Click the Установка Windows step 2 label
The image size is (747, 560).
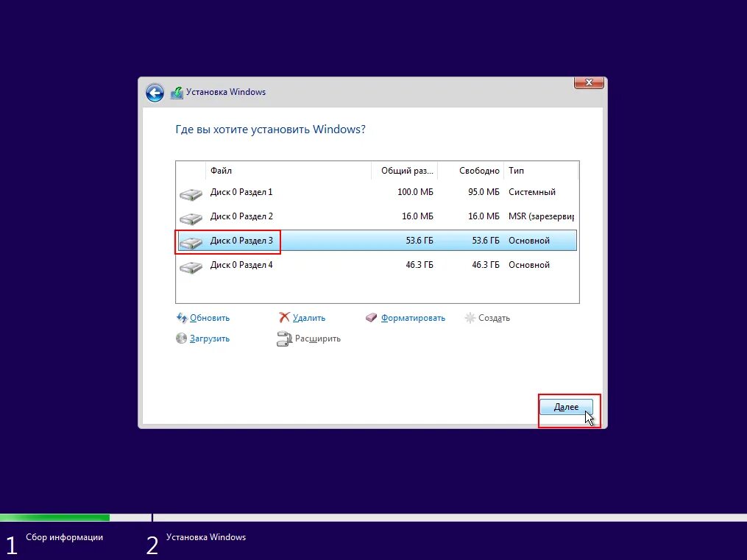[x=206, y=537]
